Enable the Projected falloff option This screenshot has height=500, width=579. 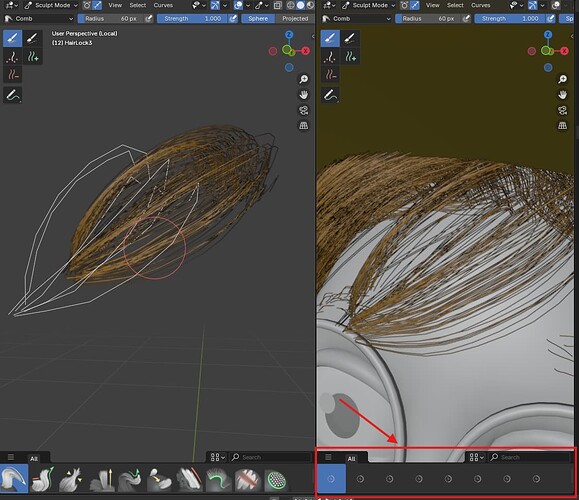tap(295, 18)
